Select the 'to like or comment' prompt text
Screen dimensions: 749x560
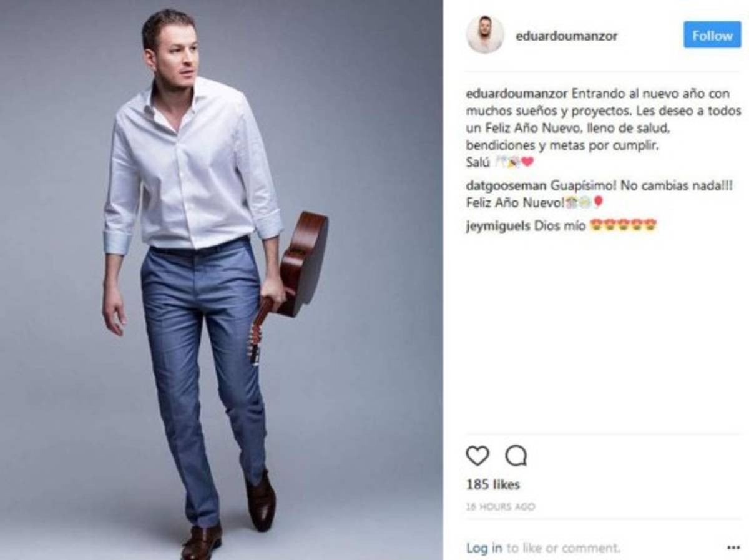point(563,548)
